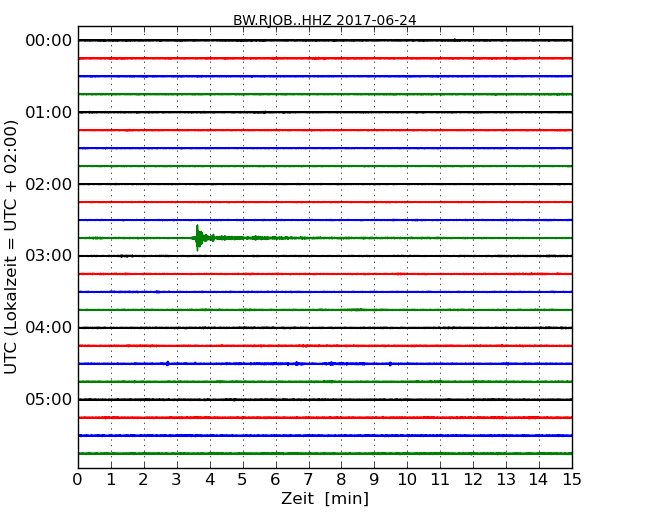Click the 05:00 time label
The height and width of the screenshot is (520, 650).
[49, 399]
